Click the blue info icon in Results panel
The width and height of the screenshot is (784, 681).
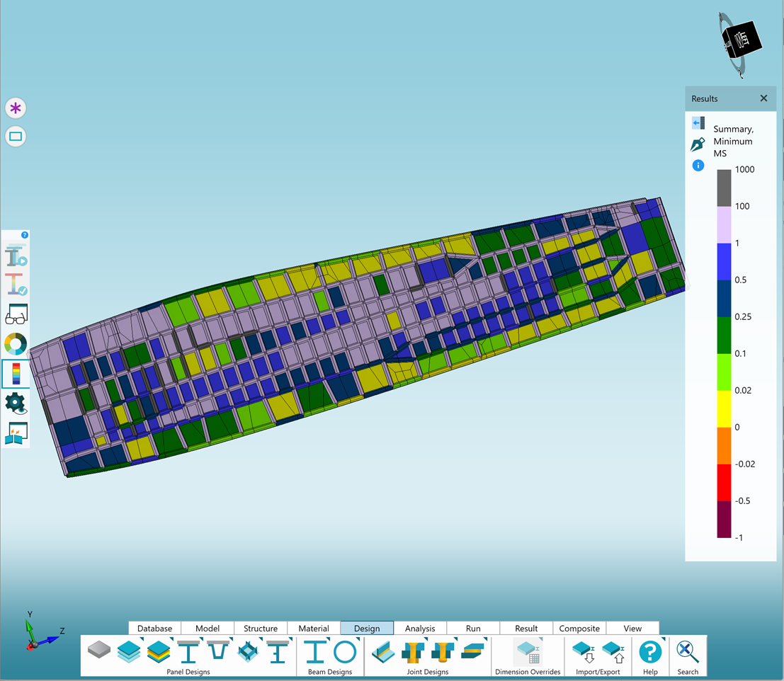point(698,166)
